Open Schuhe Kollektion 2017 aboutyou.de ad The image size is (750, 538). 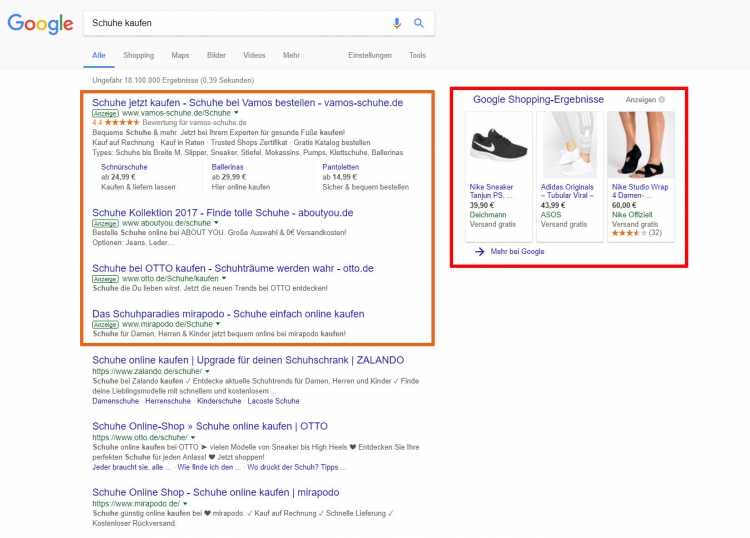(x=222, y=212)
